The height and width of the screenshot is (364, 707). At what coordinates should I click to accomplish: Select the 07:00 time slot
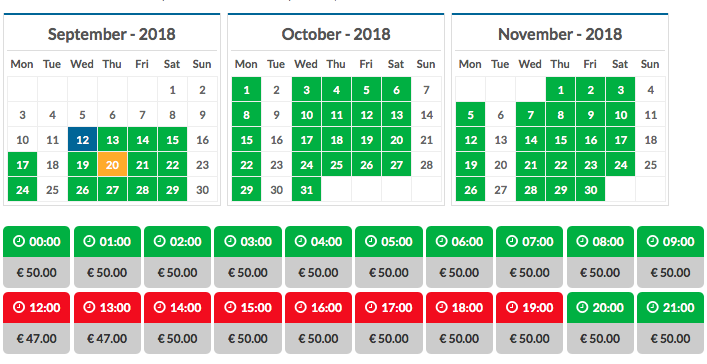coord(529,241)
